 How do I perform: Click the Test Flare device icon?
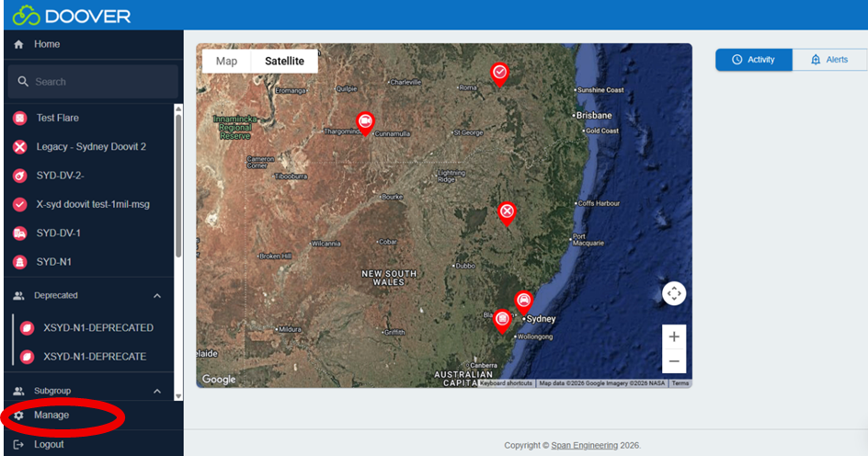pyautogui.click(x=19, y=118)
